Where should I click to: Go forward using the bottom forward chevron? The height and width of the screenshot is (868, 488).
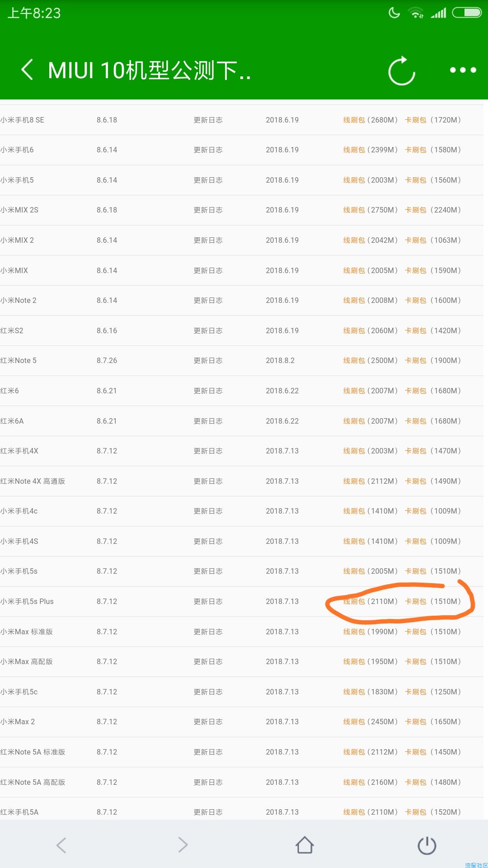pyautogui.click(x=183, y=845)
